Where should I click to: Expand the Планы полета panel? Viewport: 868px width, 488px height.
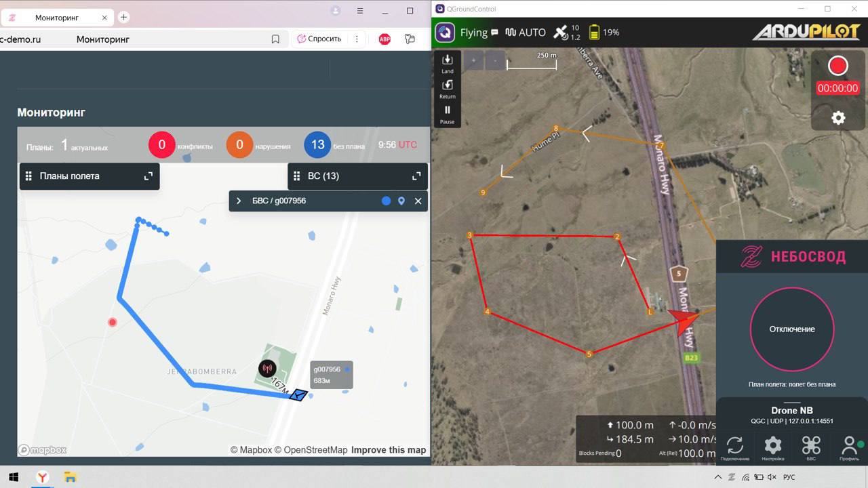148,176
